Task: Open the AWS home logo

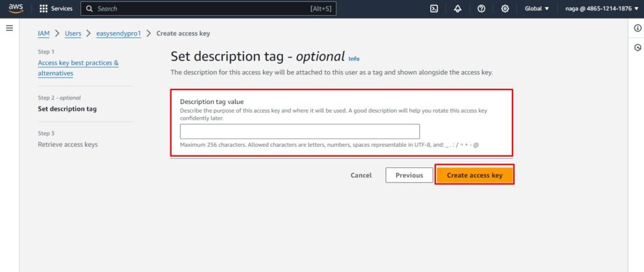Action: 16,9
